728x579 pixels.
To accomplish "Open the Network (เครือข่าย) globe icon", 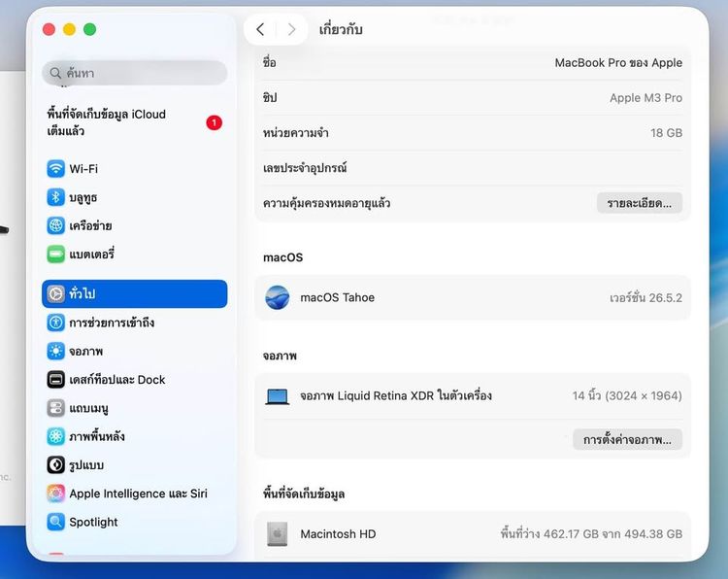I will (55, 225).
